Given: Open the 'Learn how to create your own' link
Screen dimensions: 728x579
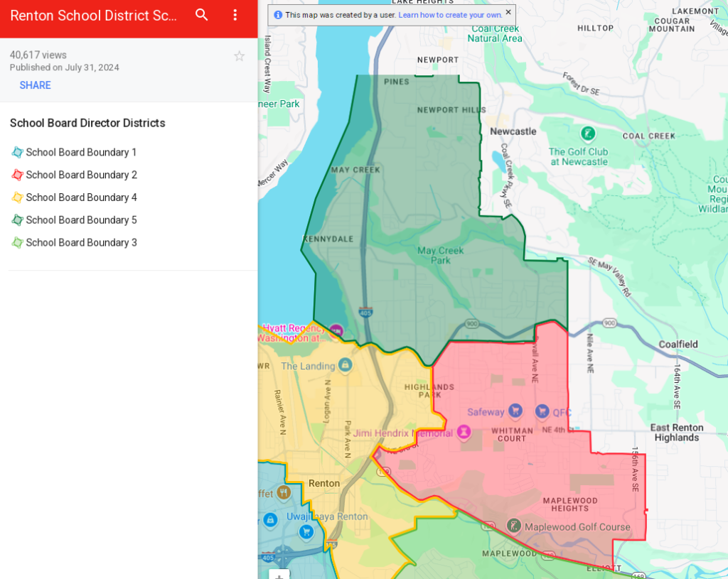Looking at the screenshot, I should point(450,15).
